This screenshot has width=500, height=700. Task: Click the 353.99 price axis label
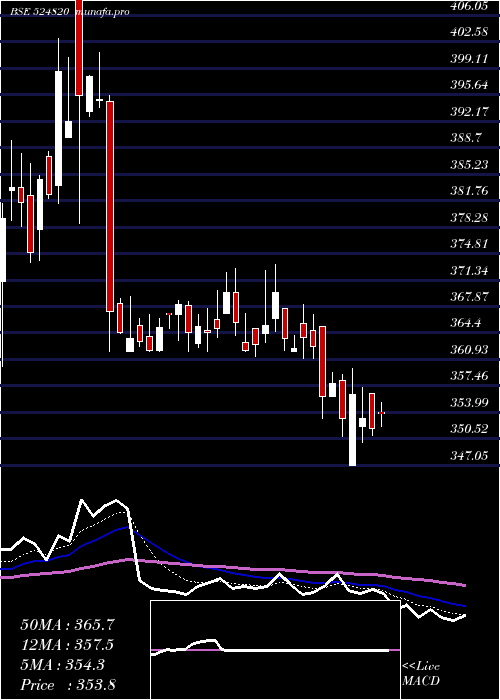tap(468, 403)
